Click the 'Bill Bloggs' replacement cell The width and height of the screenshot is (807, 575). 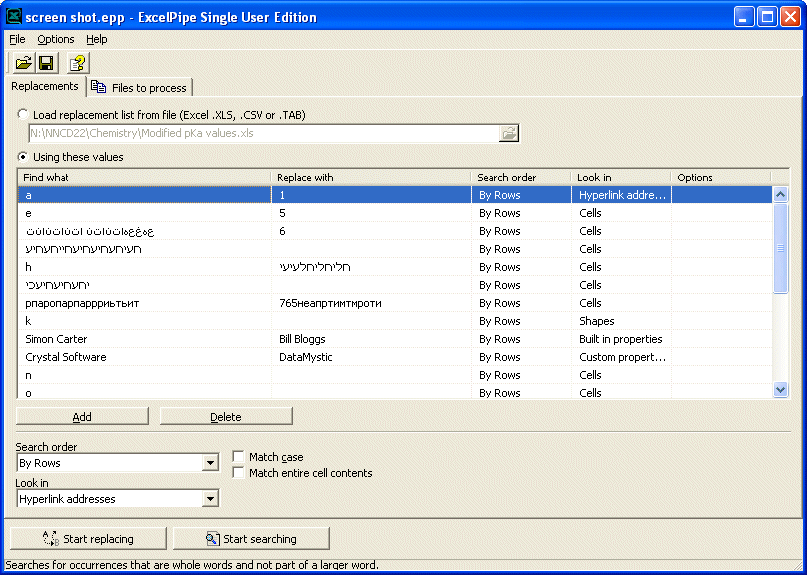click(371, 339)
